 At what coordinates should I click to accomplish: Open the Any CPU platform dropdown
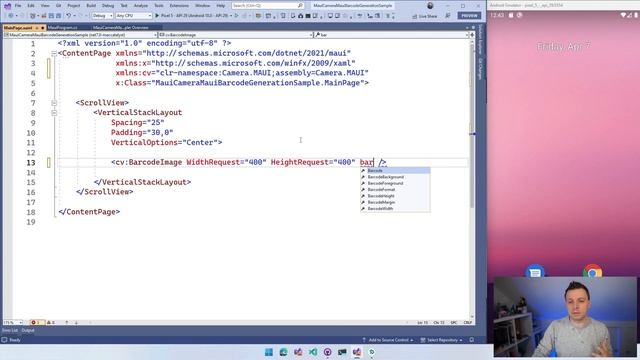[133, 16]
